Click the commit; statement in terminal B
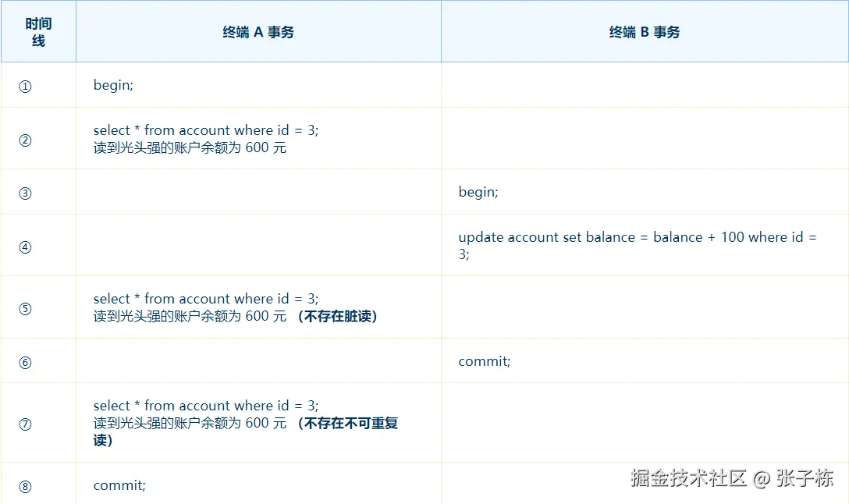The height and width of the screenshot is (504, 849). [x=484, y=361]
